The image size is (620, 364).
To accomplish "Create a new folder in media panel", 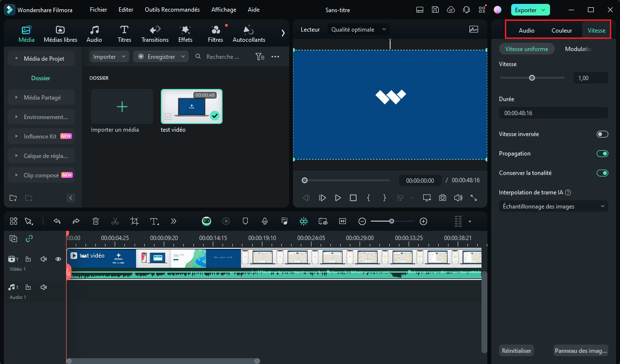I will coord(13,198).
